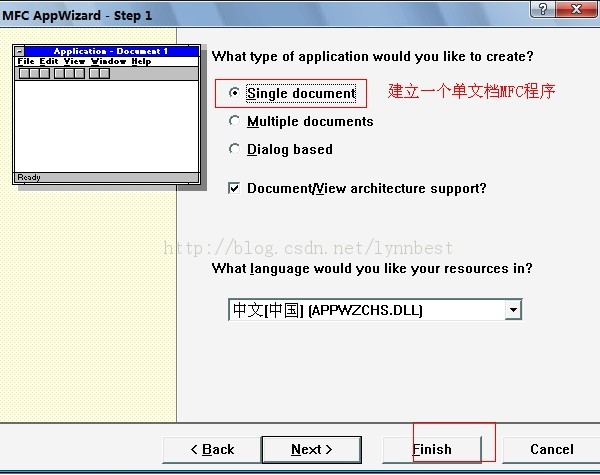Open the resource language dropdown arrow
The image size is (600, 475).
[x=513, y=310]
